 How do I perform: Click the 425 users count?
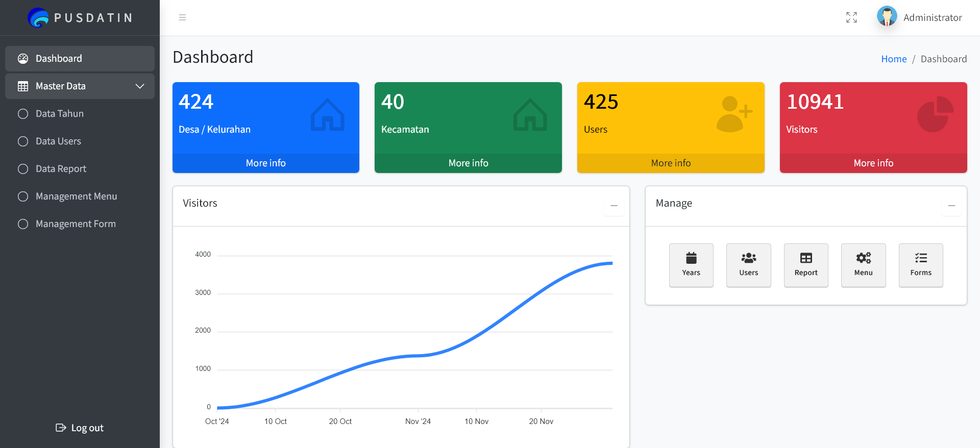coord(601,102)
